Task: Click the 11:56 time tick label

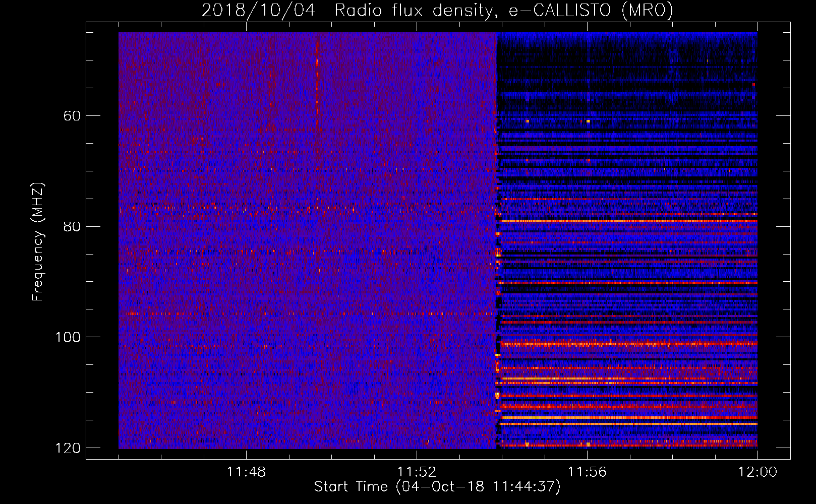Action: pyautogui.click(x=587, y=472)
